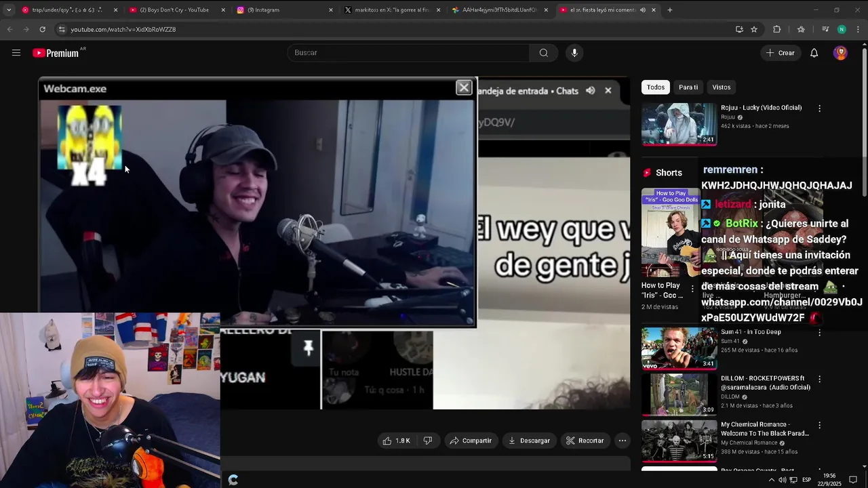
Task: Open the browser extensions puzzle icon
Action: 777,29
